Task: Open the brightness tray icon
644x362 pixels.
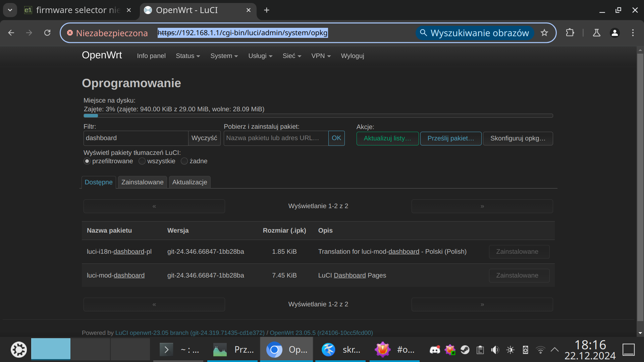Action: point(511,350)
